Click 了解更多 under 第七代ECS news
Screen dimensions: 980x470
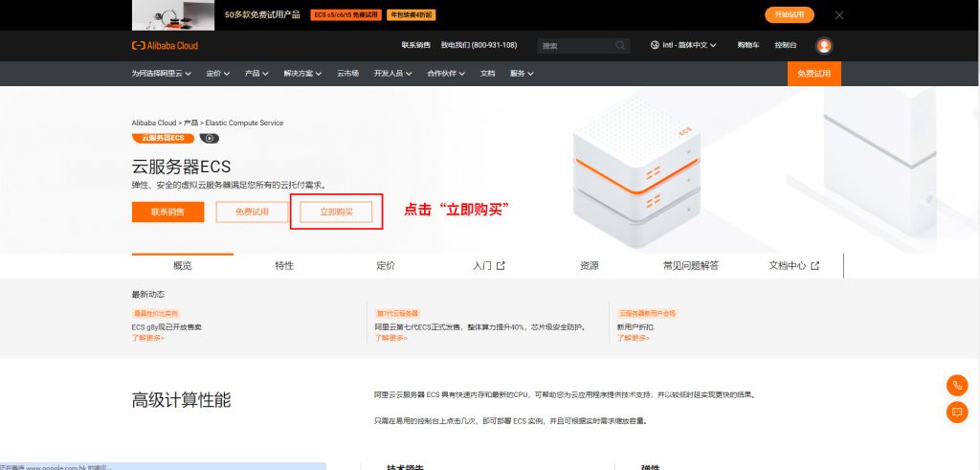point(390,338)
